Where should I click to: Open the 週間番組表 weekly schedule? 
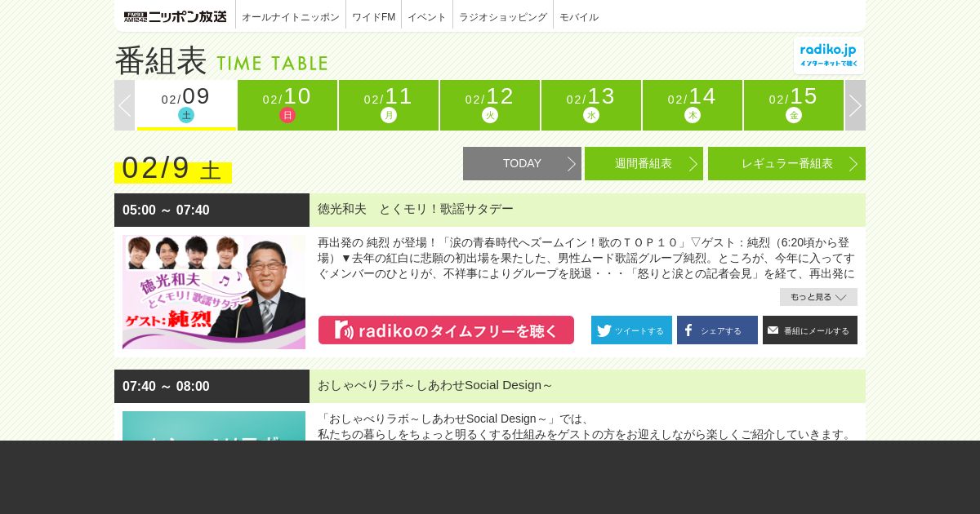pyautogui.click(x=644, y=163)
